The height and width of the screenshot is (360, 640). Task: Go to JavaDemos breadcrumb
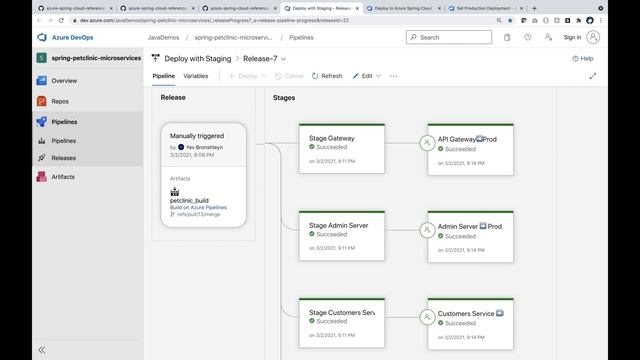point(163,37)
